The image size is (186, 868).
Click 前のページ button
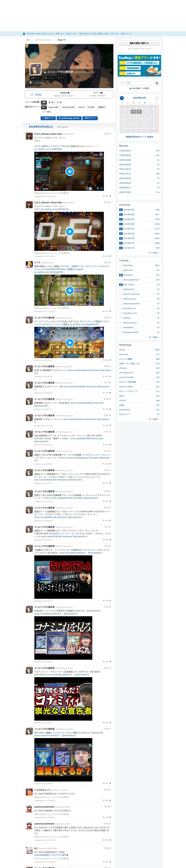[x=48, y=118]
